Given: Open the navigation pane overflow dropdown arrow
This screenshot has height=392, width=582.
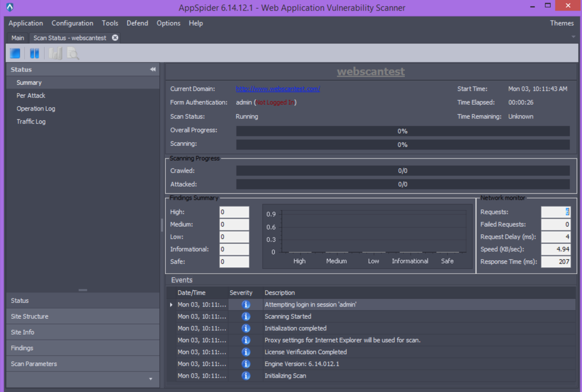Looking at the screenshot, I should point(150,379).
